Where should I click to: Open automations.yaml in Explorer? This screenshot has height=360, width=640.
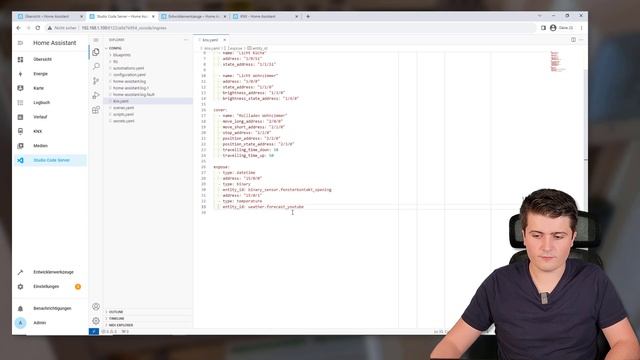[128, 68]
